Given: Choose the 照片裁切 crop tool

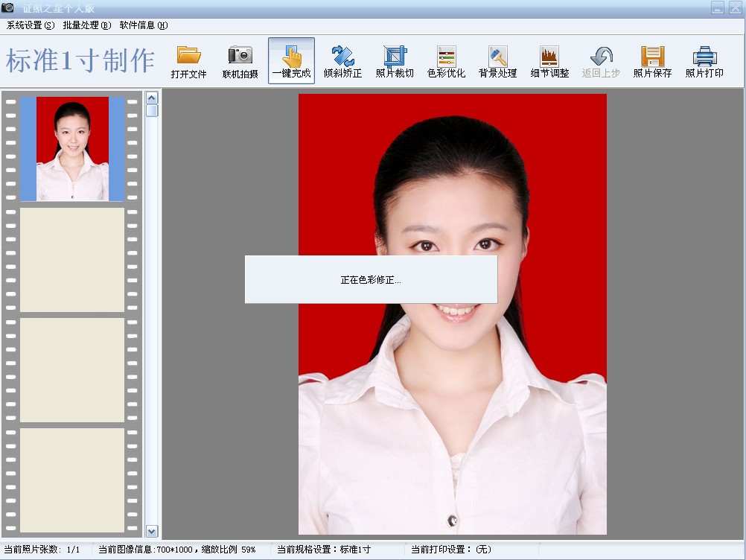Looking at the screenshot, I should tap(395, 61).
